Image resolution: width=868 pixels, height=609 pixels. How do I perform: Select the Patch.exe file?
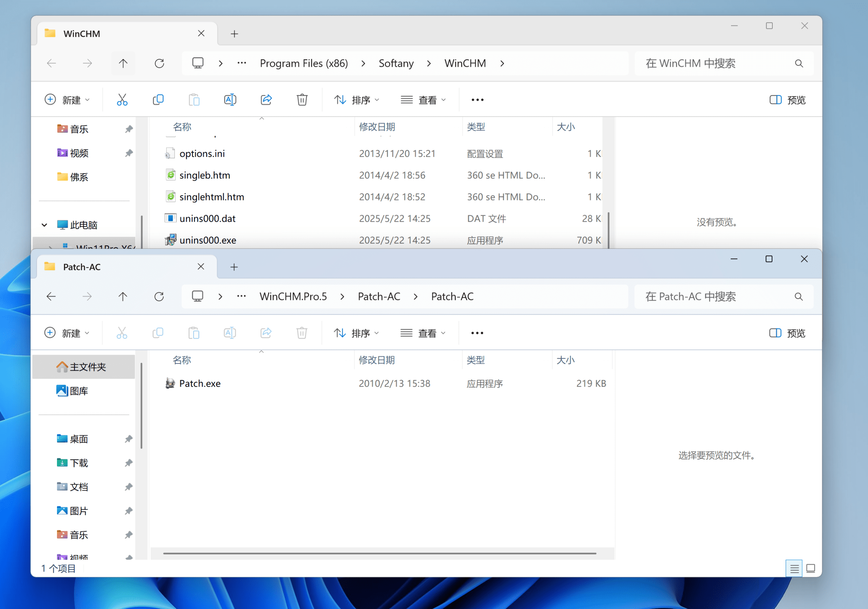(x=200, y=384)
